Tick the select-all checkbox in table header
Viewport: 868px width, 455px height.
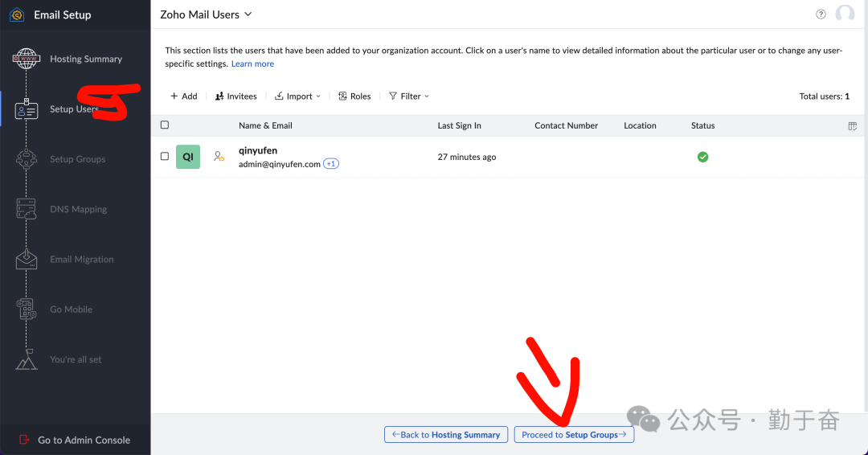click(x=165, y=125)
